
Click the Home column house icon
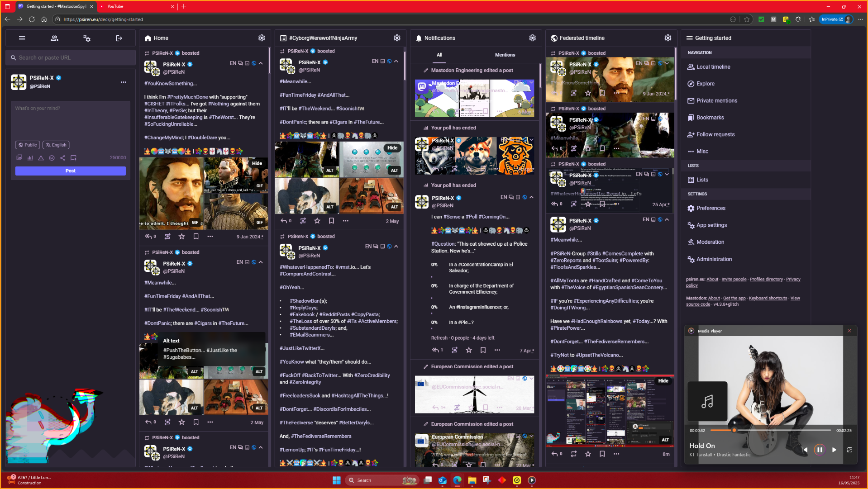point(148,38)
